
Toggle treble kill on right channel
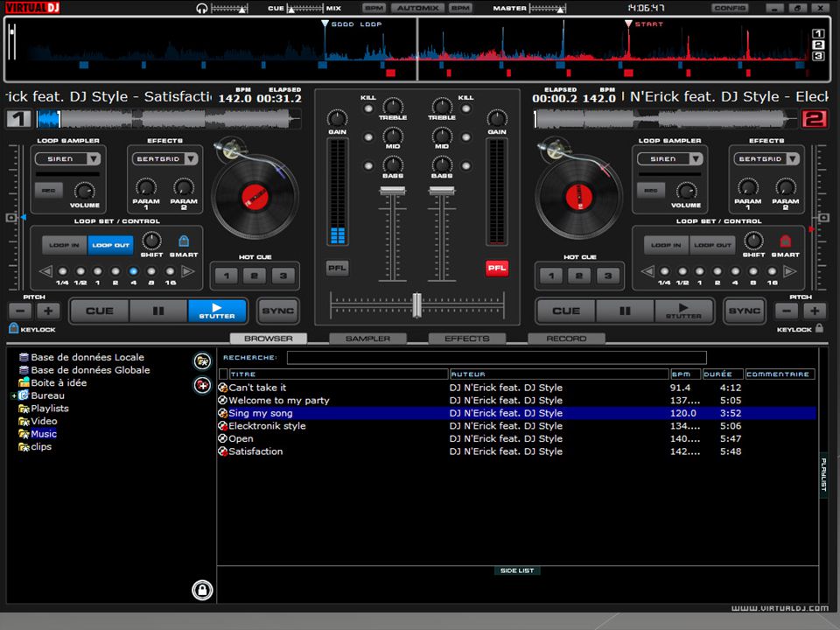point(466,108)
